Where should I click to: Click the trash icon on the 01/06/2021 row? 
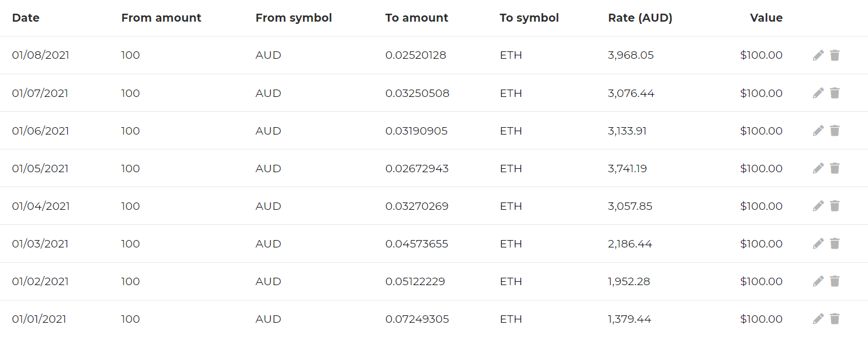coord(834,131)
